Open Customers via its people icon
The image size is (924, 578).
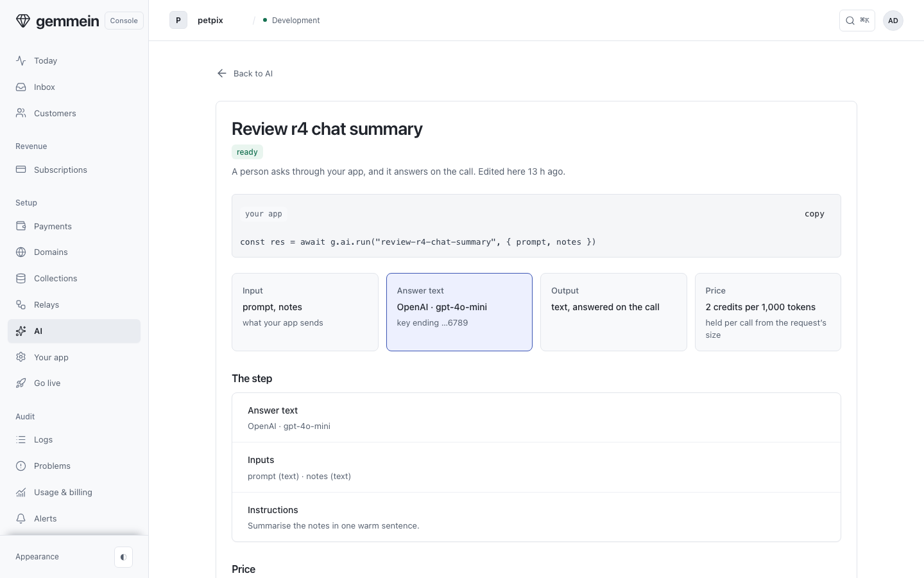click(21, 113)
